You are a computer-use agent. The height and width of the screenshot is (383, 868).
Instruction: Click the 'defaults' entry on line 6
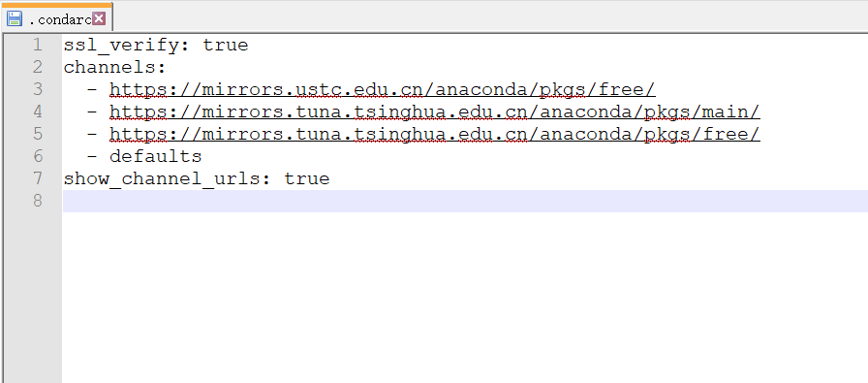click(x=156, y=156)
